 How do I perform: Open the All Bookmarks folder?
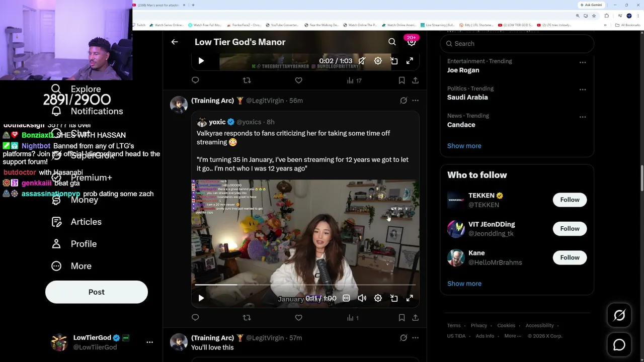pos(629,25)
